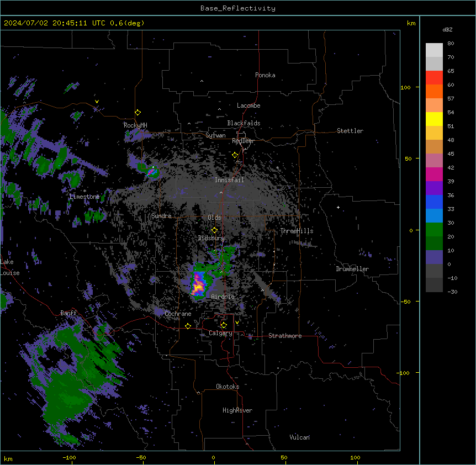This screenshot has width=476, height=465.
Task: Click the Banff label
Action: click(x=68, y=313)
